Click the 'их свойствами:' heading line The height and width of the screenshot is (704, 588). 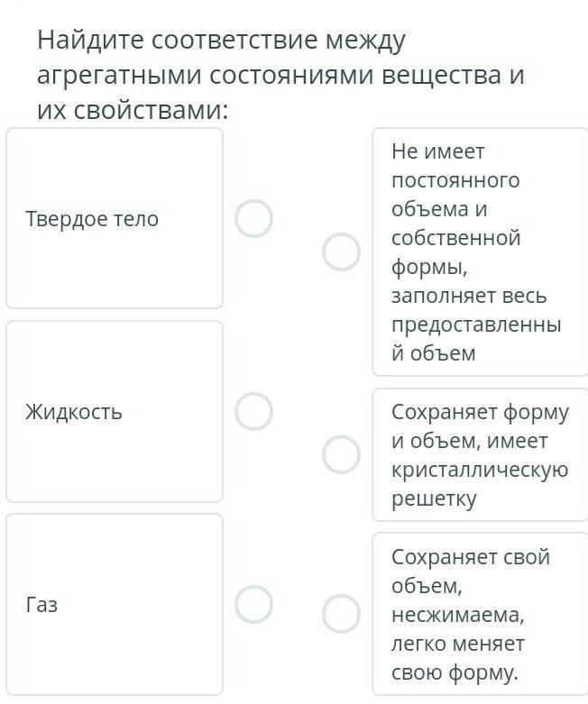[x=133, y=110]
